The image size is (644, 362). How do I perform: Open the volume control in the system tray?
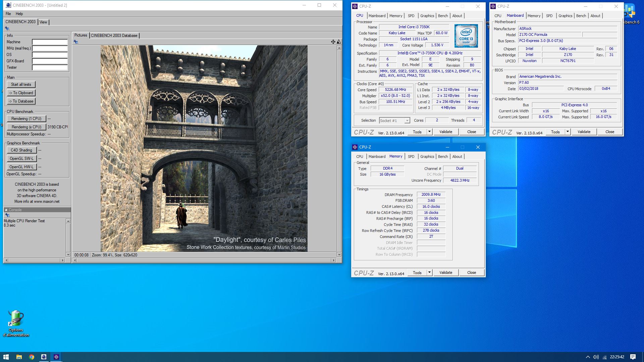[596, 357]
